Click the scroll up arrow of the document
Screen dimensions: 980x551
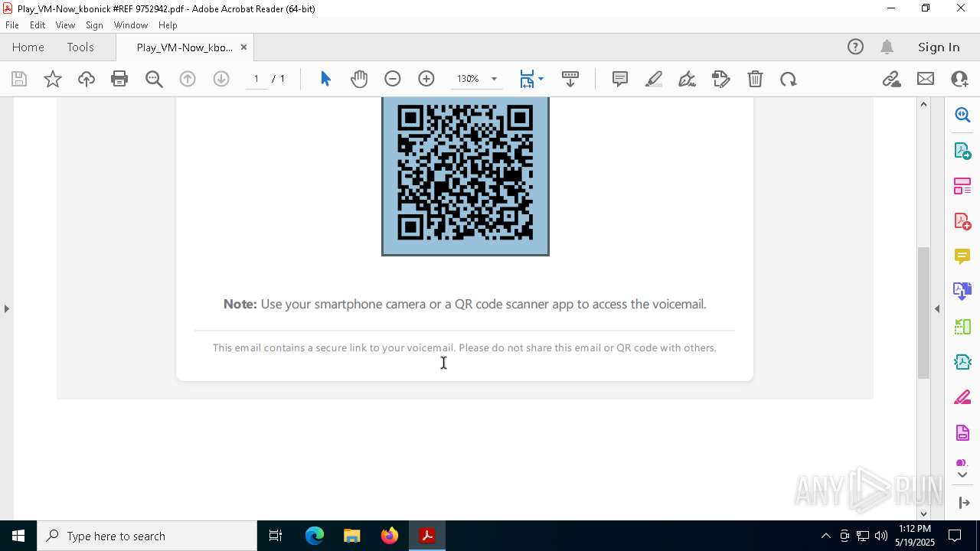click(x=923, y=104)
